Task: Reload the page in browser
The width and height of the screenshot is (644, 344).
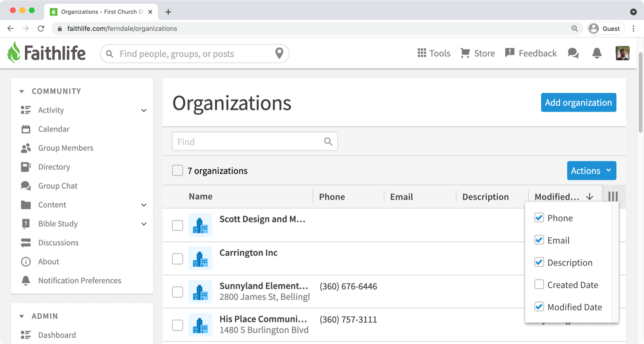Action: [41, 28]
